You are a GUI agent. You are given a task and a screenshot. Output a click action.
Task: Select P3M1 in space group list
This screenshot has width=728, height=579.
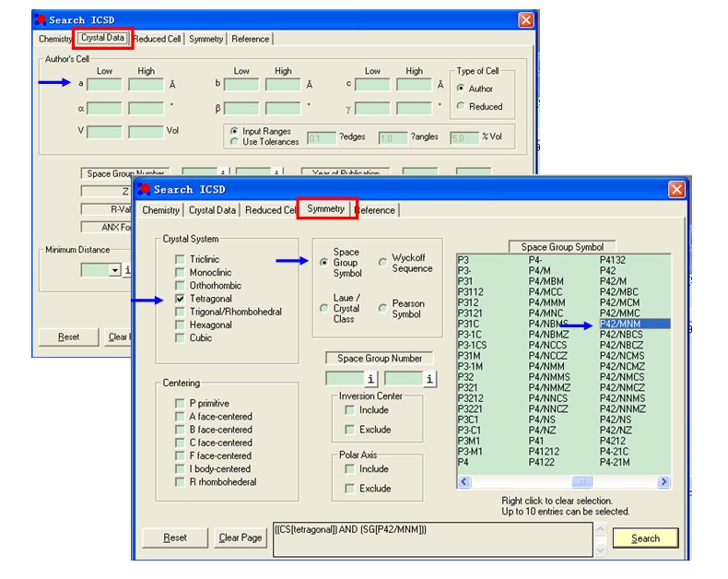click(469, 441)
